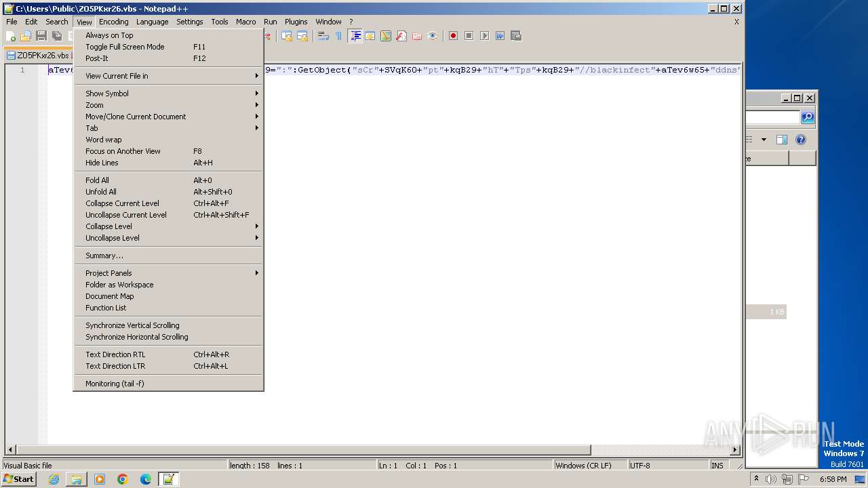
Task: Expand the Project Panels submenu
Action: click(x=168, y=273)
